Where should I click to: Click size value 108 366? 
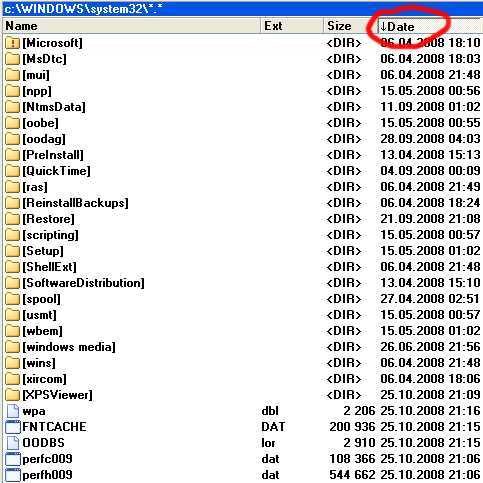[x=352, y=459]
